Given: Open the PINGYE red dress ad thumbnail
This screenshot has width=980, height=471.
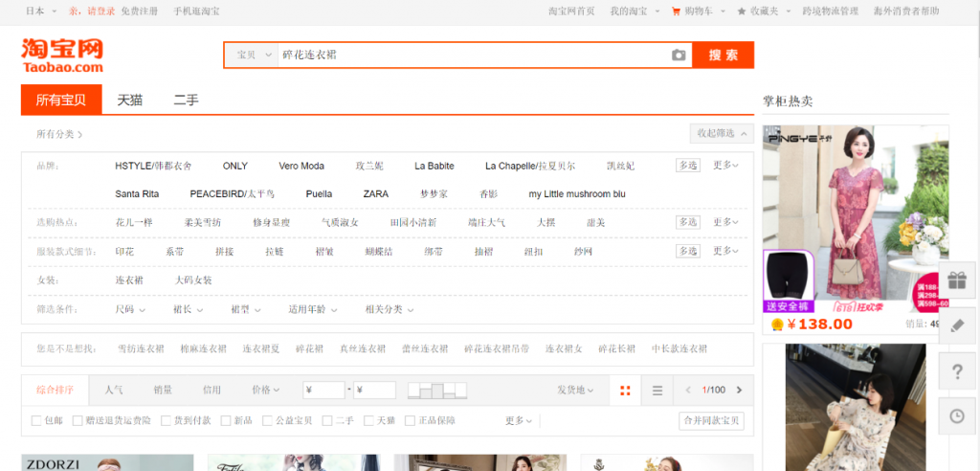Looking at the screenshot, I should 856,219.
